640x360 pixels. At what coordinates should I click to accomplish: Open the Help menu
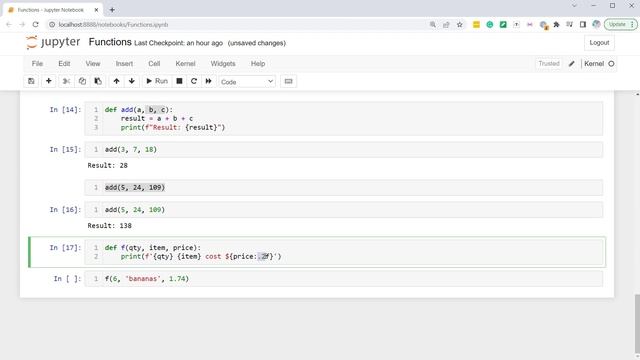click(258, 64)
